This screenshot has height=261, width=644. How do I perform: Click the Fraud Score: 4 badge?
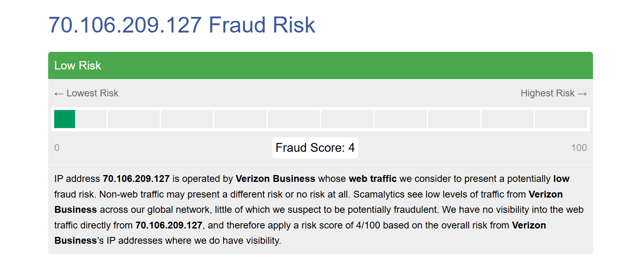(x=315, y=148)
